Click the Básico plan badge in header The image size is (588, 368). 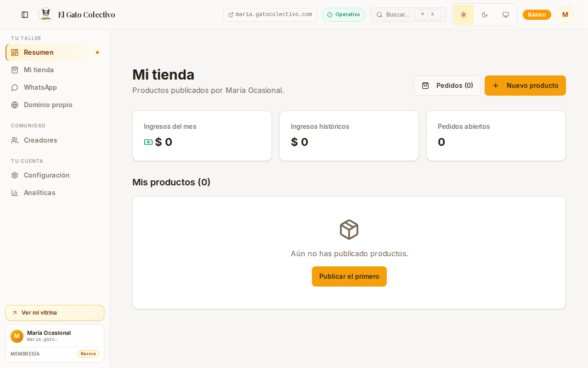[537, 15]
